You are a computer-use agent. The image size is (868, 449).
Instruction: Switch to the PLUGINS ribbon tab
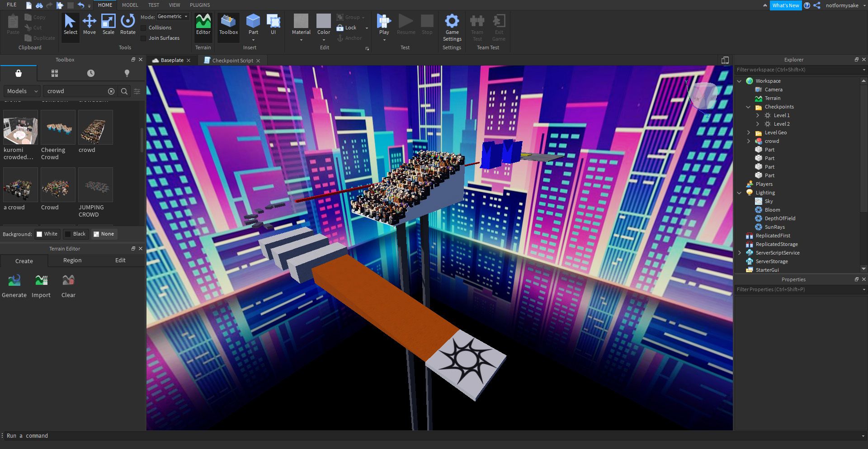pos(200,5)
